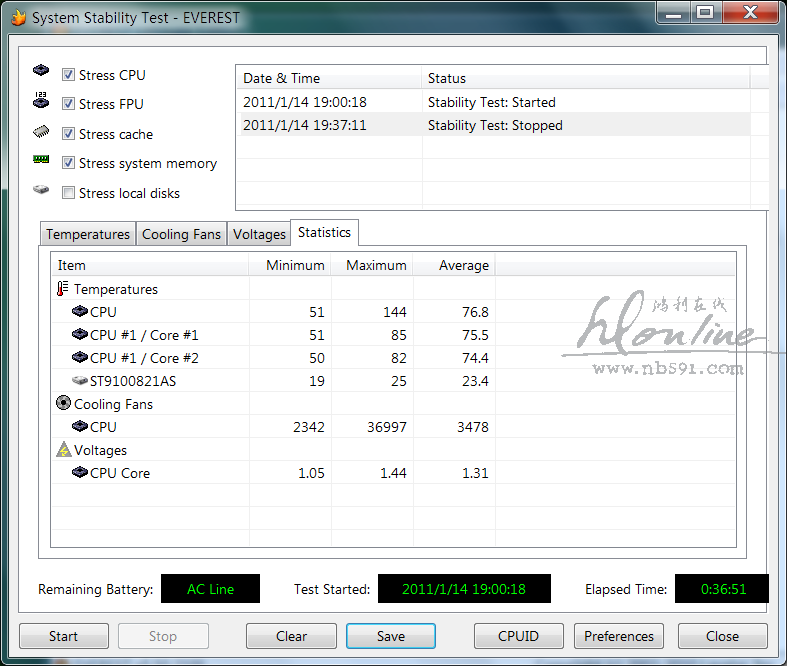
Task: Click the EVEREST flame icon in title bar
Action: pyautogui.click(x=17, y=17)
